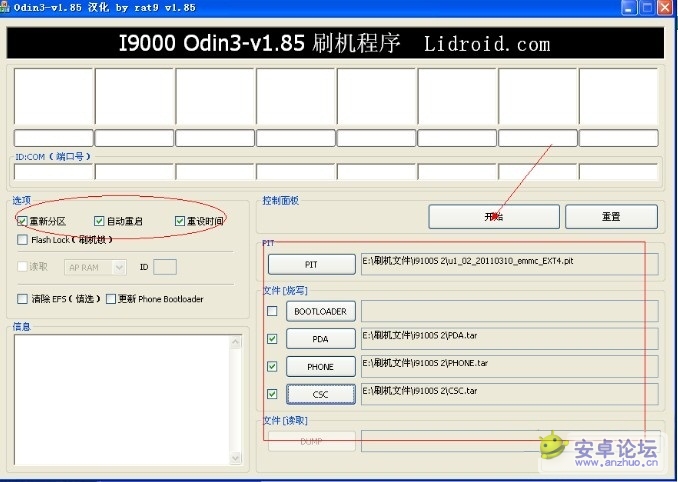Uncheck the CSC file checkbox
This screenshot has height=482, width=678.
pos(272,394)
